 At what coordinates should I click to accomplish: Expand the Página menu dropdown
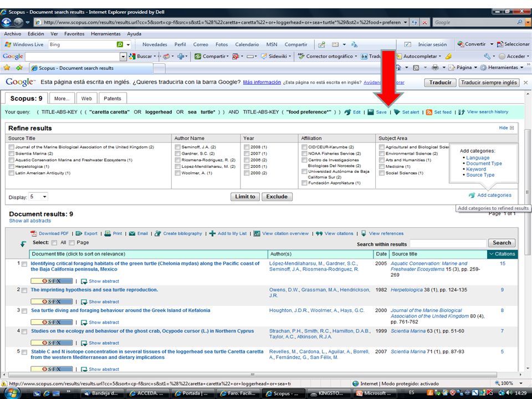click(x=475, y=68)
